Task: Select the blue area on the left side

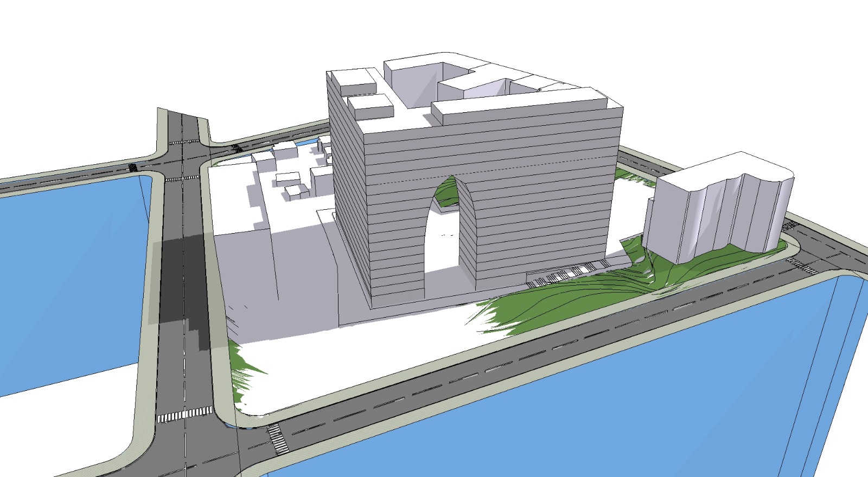Action: click(x=71, y=271)
